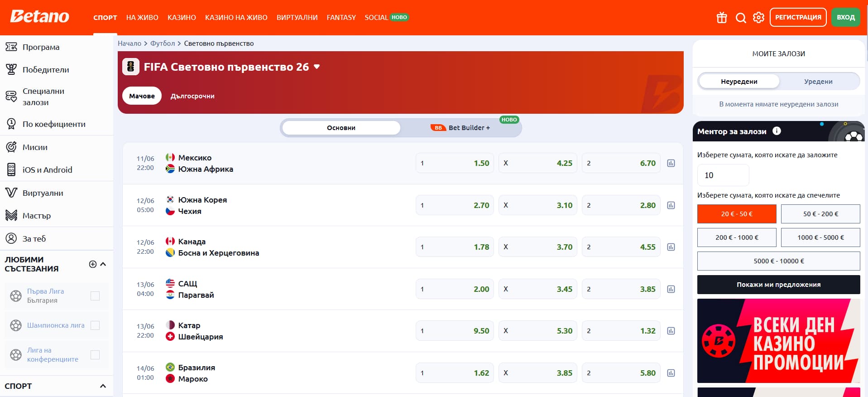Go to Social in top navigation
868x397 pixels.
(386, 18)
